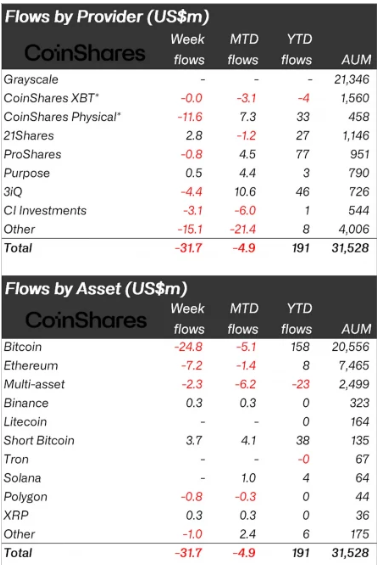Screen dimensions: 379x565
Task: Select the Bitcoin asset row
Action: (x=189, y=347)
